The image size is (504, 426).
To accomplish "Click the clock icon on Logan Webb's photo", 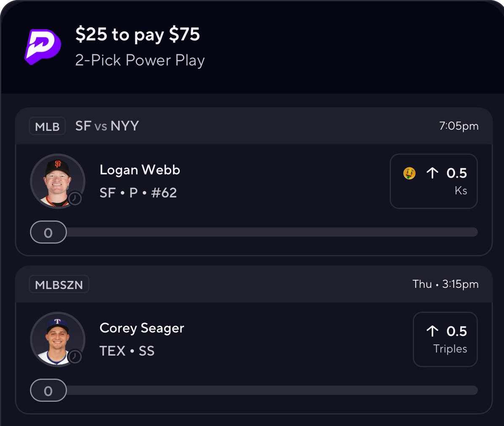I will pos(75,198).
